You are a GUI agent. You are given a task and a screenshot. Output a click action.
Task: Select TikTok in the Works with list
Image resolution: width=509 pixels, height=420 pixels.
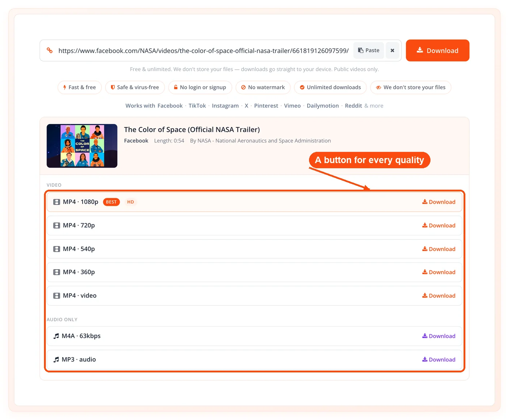[197, 106]
